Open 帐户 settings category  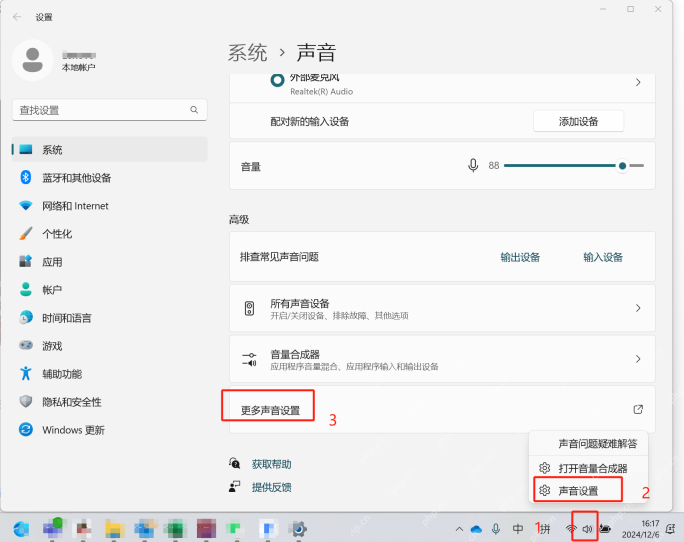click(109, 290)
